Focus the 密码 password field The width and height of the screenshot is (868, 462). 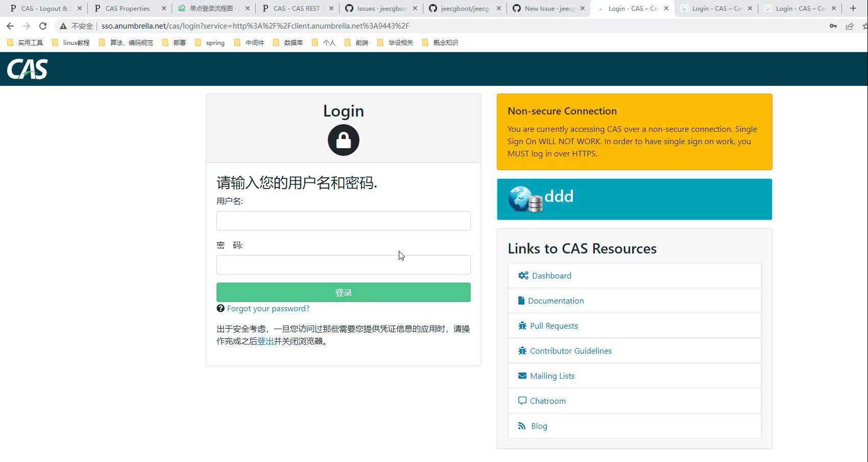pos(344,265)
